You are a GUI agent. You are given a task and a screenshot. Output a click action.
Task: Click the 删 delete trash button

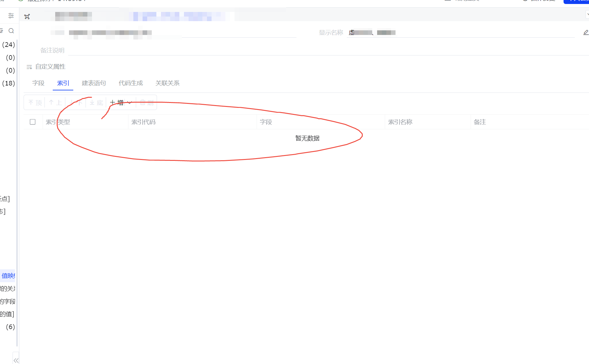click(147, 103)
